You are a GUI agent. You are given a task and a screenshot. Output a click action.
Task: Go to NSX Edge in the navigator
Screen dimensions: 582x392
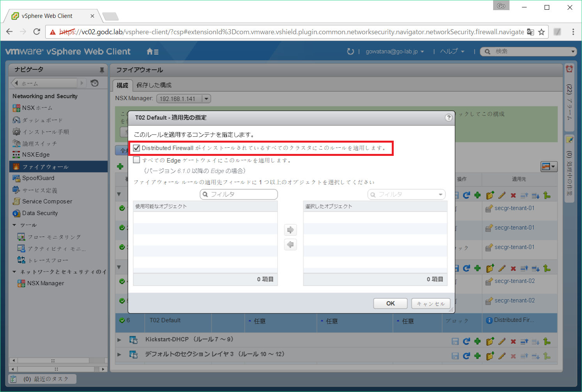pyautogui.click(x=31, y=155)
